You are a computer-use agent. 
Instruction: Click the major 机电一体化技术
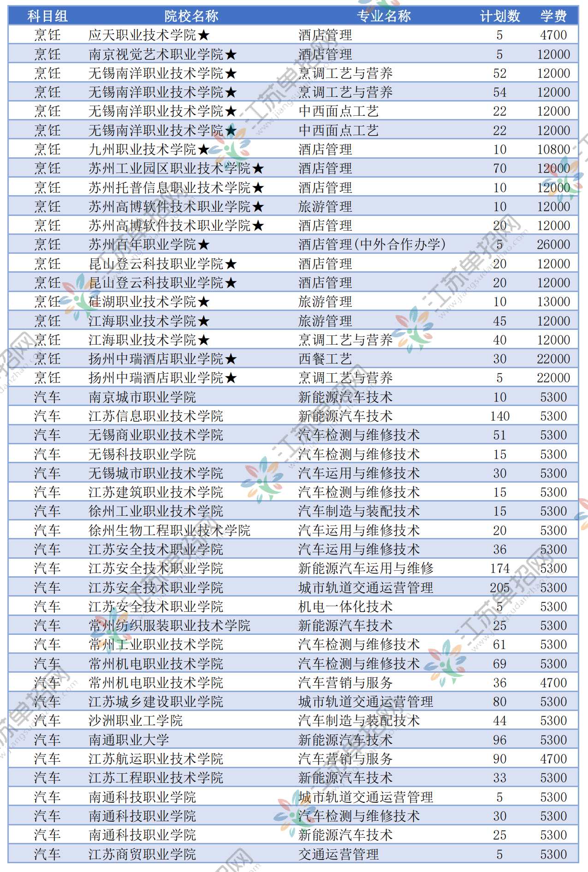[345, 607]
